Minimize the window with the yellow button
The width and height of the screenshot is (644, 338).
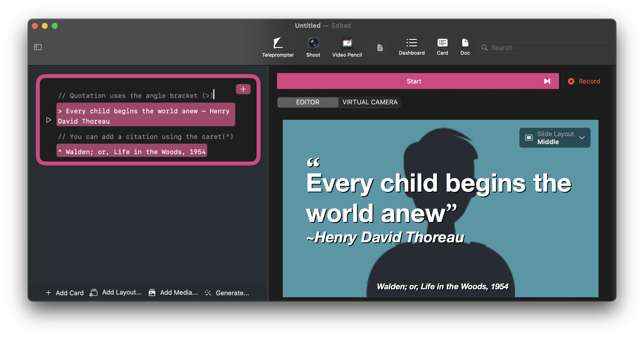click(x=45, y=26)
